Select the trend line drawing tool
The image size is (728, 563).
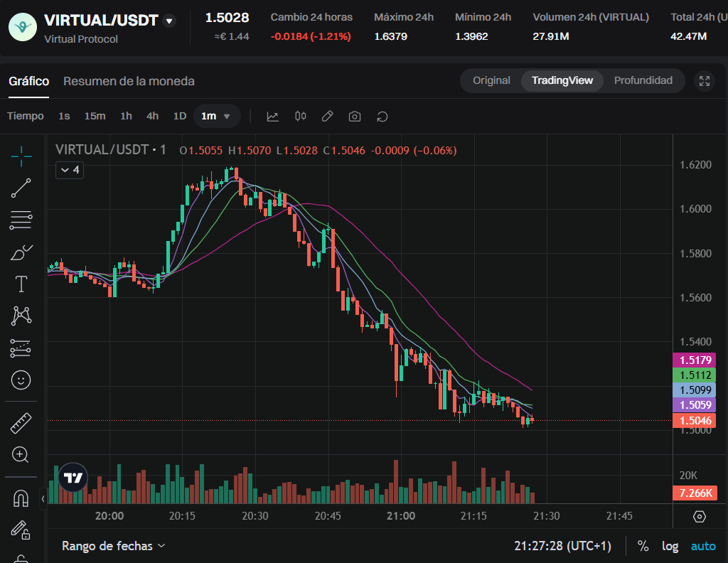click(x=21, y=188)
